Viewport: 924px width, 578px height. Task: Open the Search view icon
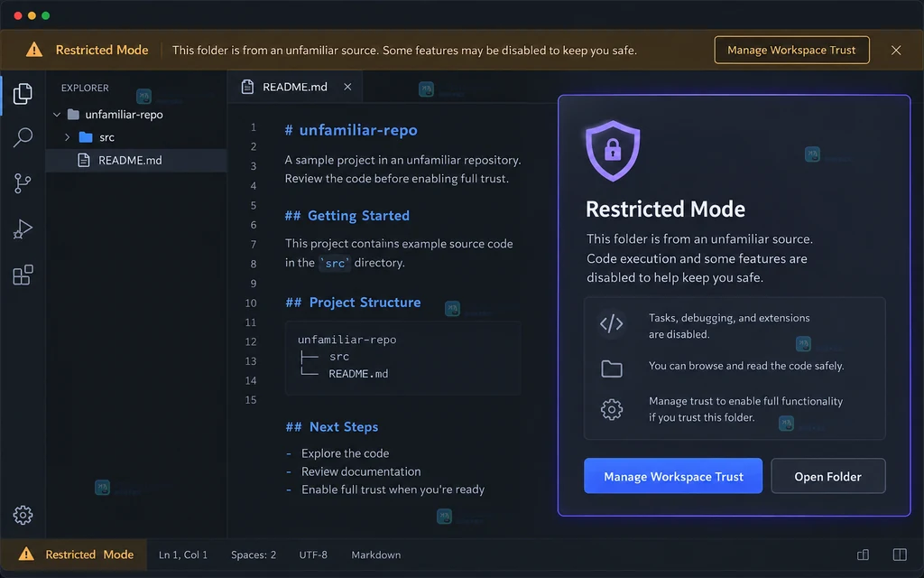coord(23,137)
